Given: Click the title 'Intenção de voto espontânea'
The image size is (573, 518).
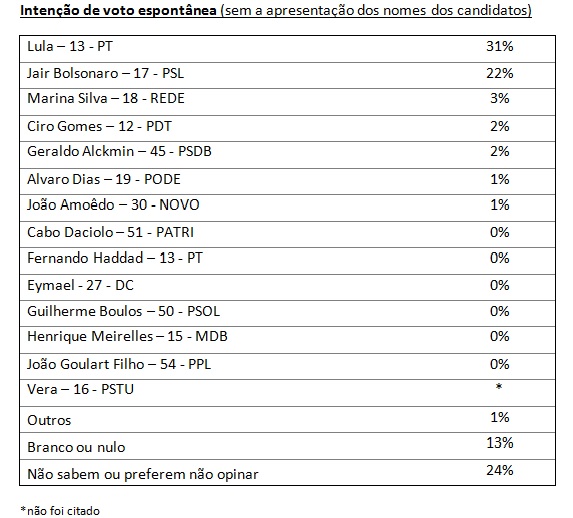Looking at the screenshot, I should pyautogui.click(x=118, y=11).
